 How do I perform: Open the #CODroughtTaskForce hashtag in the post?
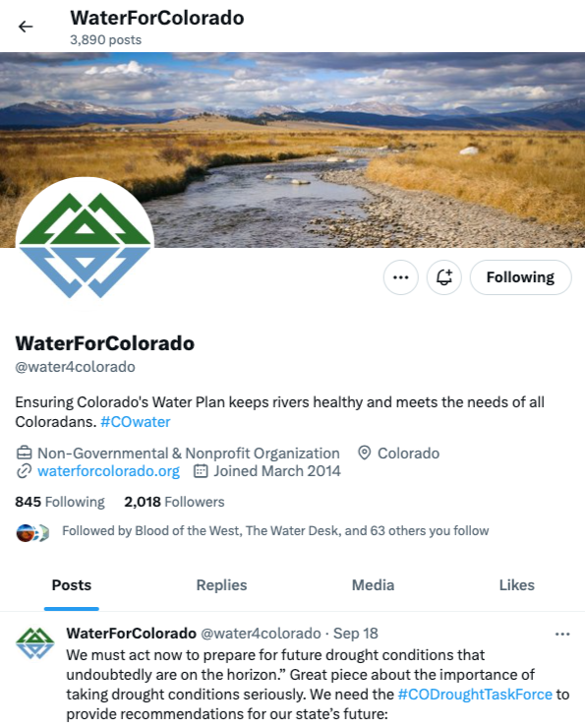pos(475,695)
